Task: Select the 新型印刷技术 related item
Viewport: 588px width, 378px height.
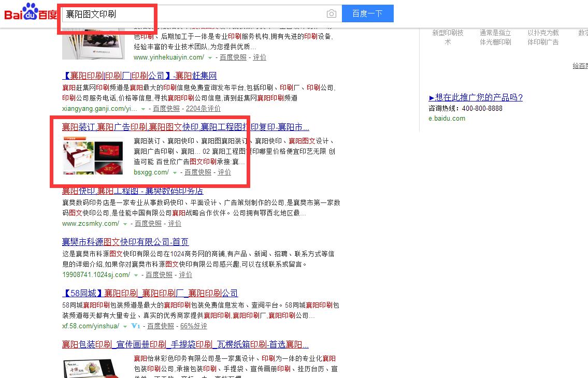Action: coord(448,37)
